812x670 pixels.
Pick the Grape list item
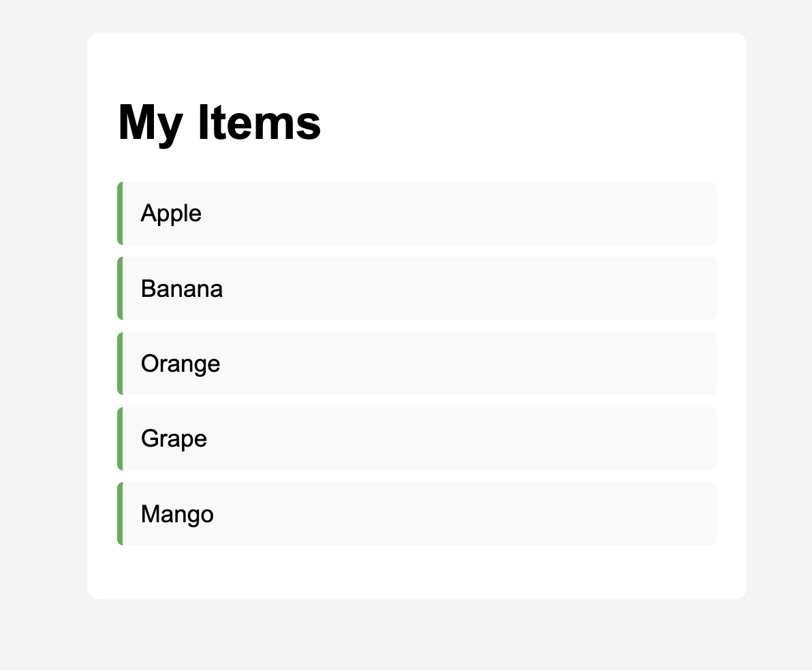417,438
